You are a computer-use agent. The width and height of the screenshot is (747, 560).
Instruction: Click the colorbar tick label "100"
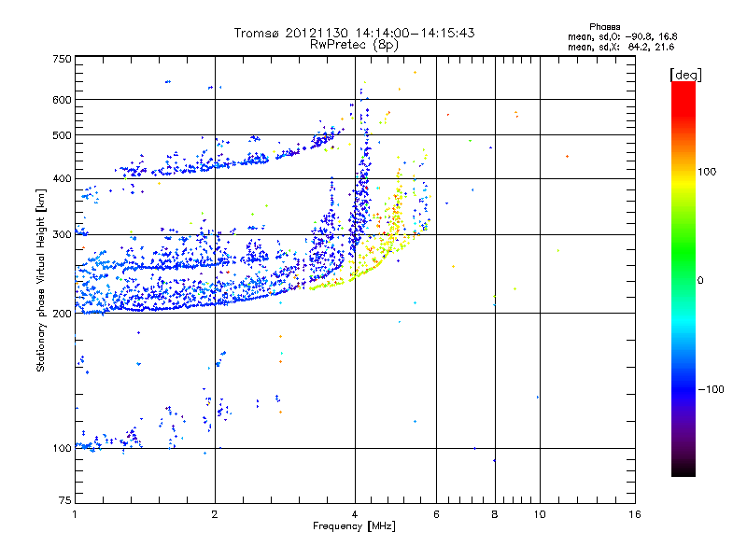[x=707, y=172]
